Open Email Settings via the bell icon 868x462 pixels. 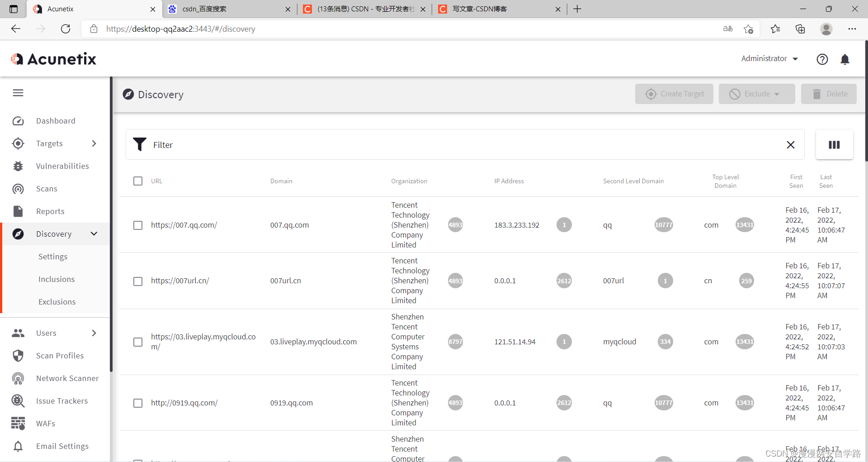(18, 446)
